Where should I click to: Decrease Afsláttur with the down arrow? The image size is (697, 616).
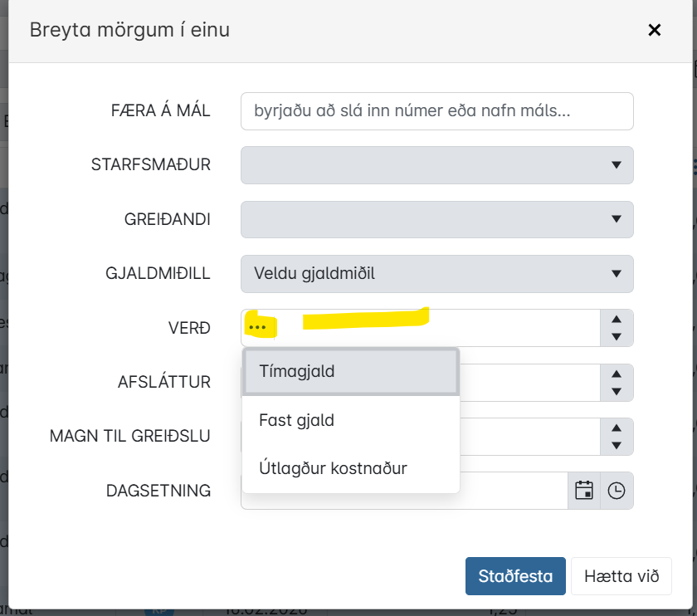pyautogui.click(x=617, y=391)
